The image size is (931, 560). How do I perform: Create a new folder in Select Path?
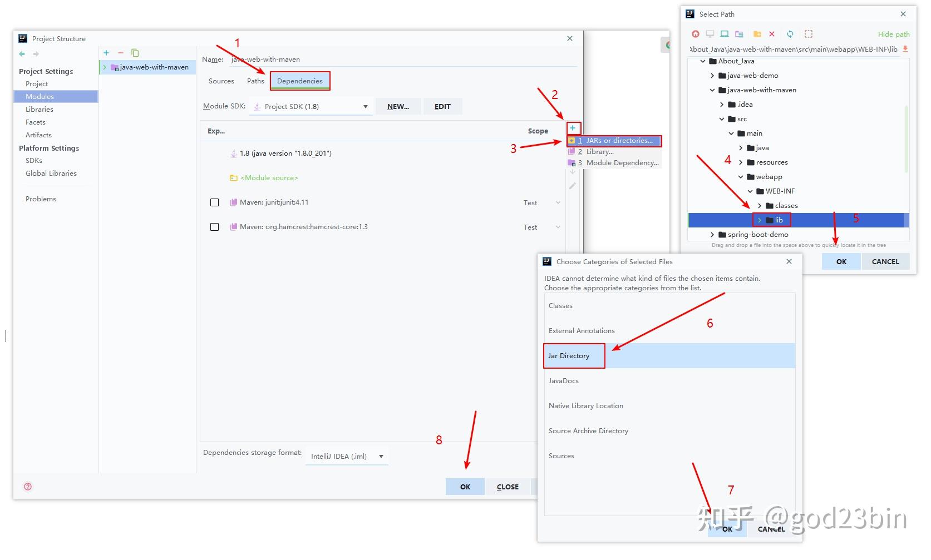[757, 34]
